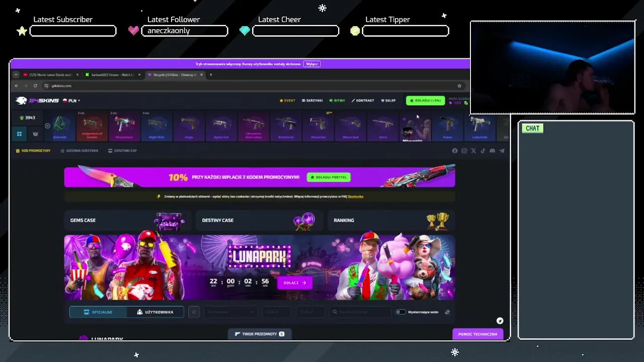
Task: Open the EVENT menu item
Action: (287, 101)
